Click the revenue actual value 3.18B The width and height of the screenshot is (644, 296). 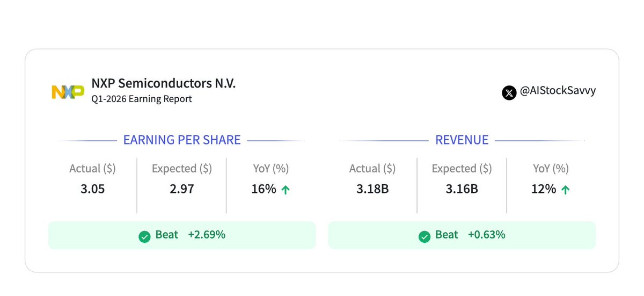[x=372, y=189]
